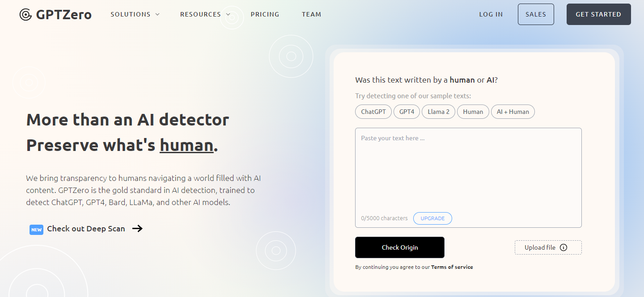Screen dimensions: 644x297
Task: Select the Llama 2 sample text
Action: [x=438, y=112]
